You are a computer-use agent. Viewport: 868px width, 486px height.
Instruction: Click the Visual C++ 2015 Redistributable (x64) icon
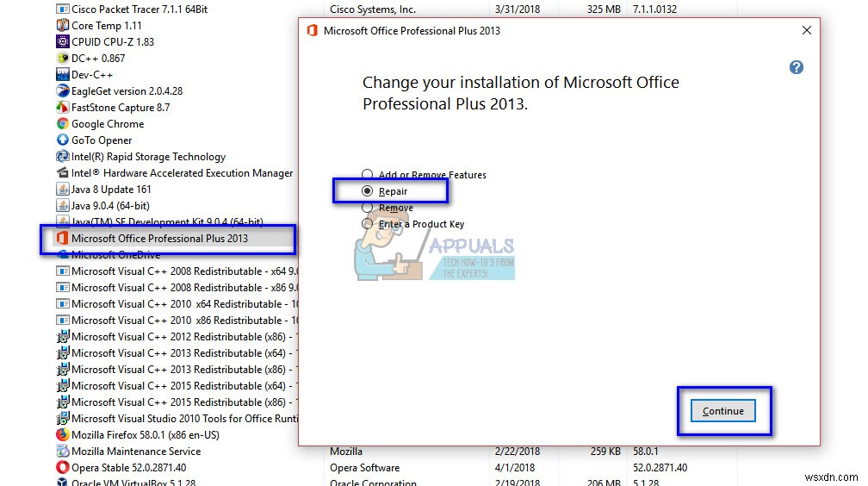coord(63,386)
